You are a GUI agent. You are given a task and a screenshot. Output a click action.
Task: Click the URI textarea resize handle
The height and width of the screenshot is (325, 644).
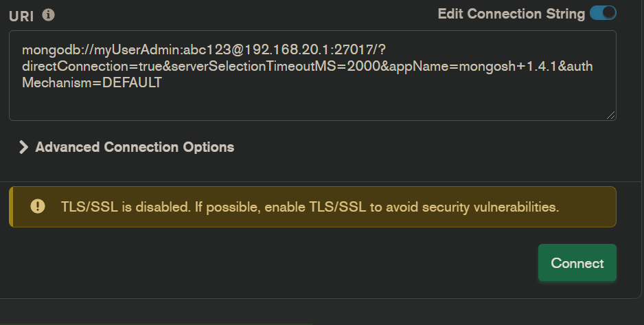pos(610,115)
